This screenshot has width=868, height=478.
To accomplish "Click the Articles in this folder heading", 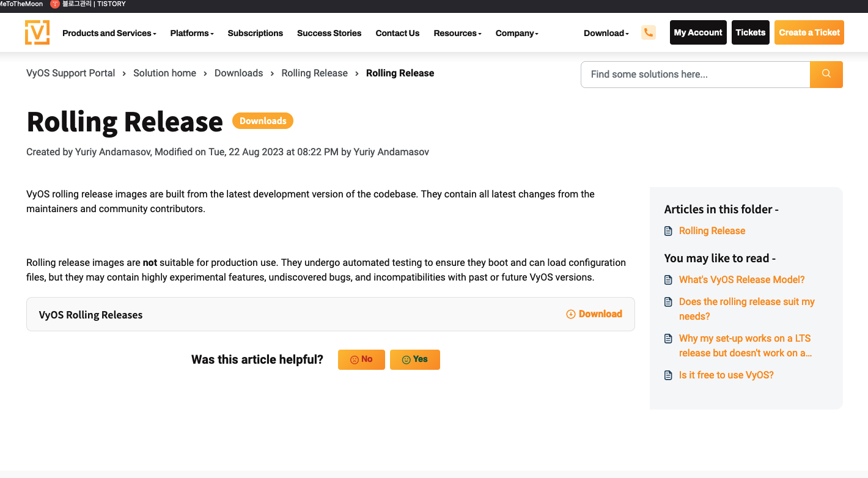I will pos(721,209).
